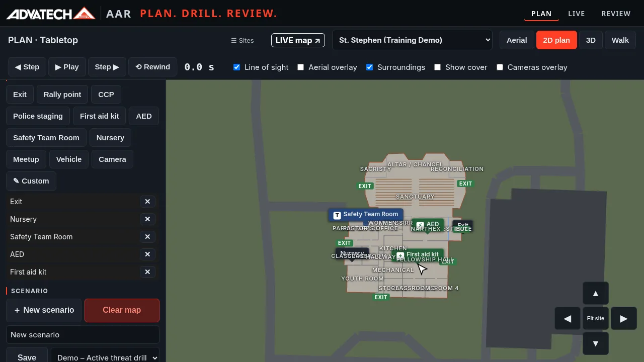Open the REVIEW tab

(616, 14)
